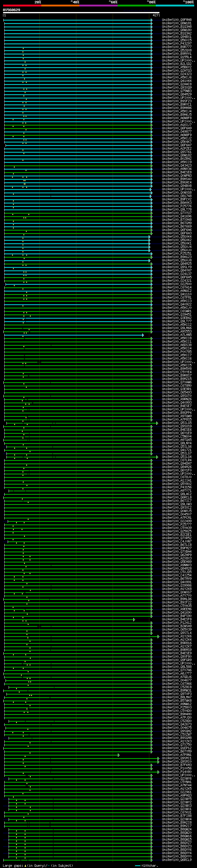197x868 pixels.
Task: Open the UniRef100_Q9FMH8 hit link
Action: point(176,20)
